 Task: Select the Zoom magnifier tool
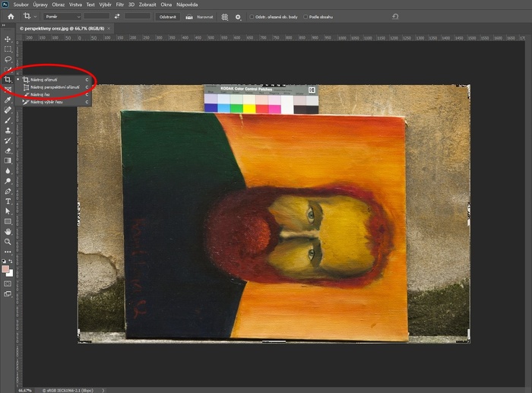(8, 242)
